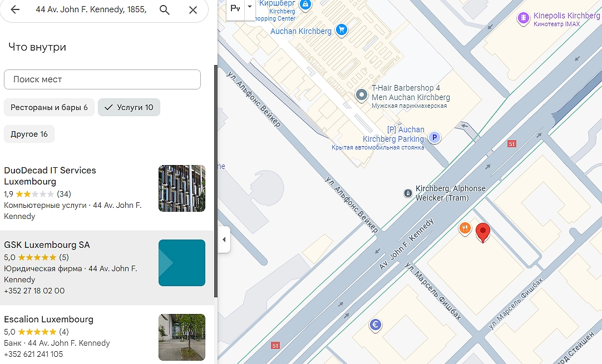Click the "Kinepolis Kirchberg" map label
The height and width of the screenshot is (364, 602).
(x=566, y=16)
